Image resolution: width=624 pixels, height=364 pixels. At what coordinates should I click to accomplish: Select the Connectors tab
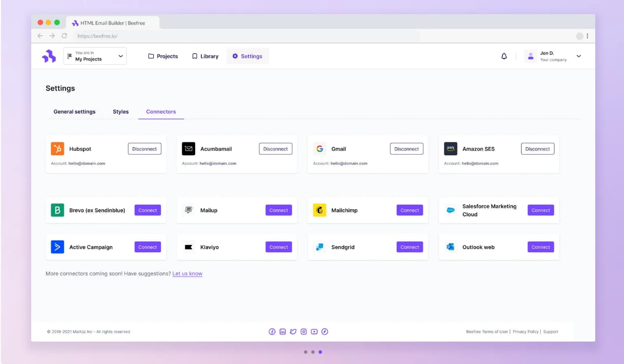click(161, 112)
